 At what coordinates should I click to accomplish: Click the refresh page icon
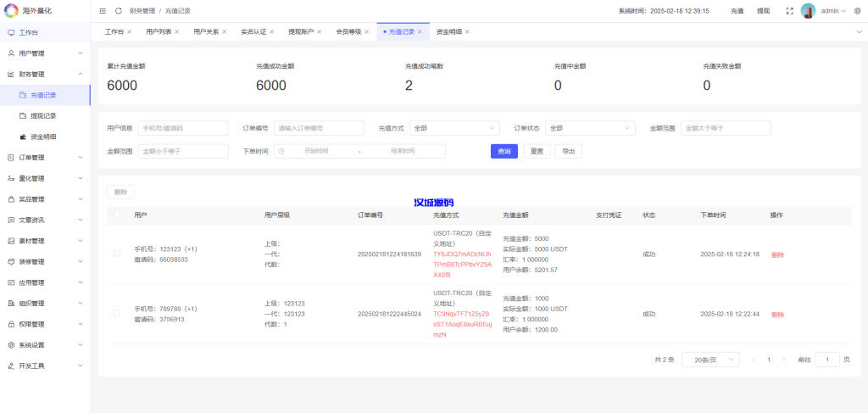[119, 11]
